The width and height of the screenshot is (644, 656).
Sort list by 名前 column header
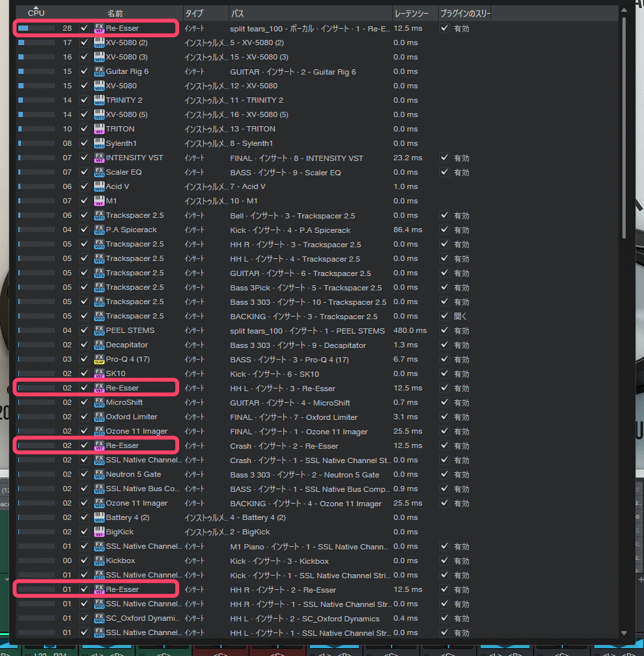[x=115, y=13]
